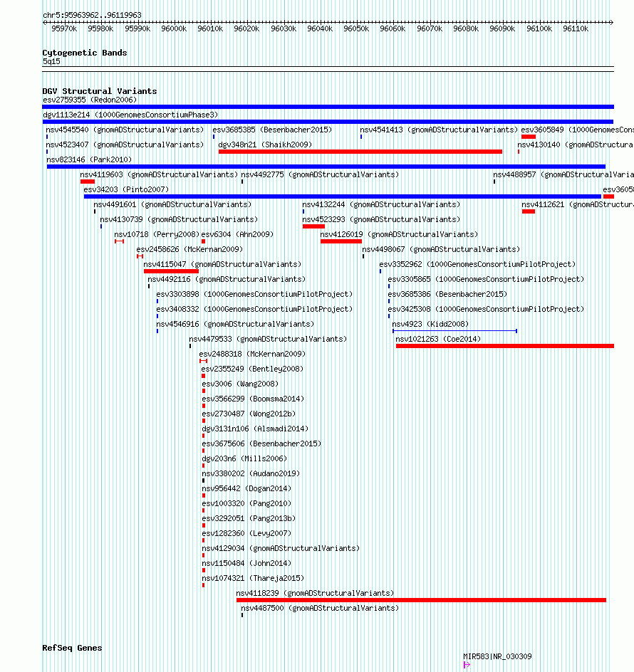Click the esv2355249 (Bentley2008) label

(252, 369)
